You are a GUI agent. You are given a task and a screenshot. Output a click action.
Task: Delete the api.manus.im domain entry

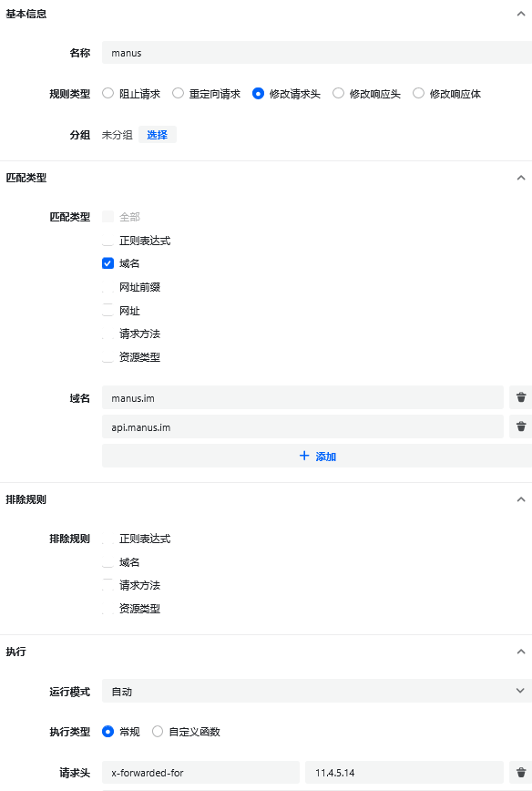point(521,426)
